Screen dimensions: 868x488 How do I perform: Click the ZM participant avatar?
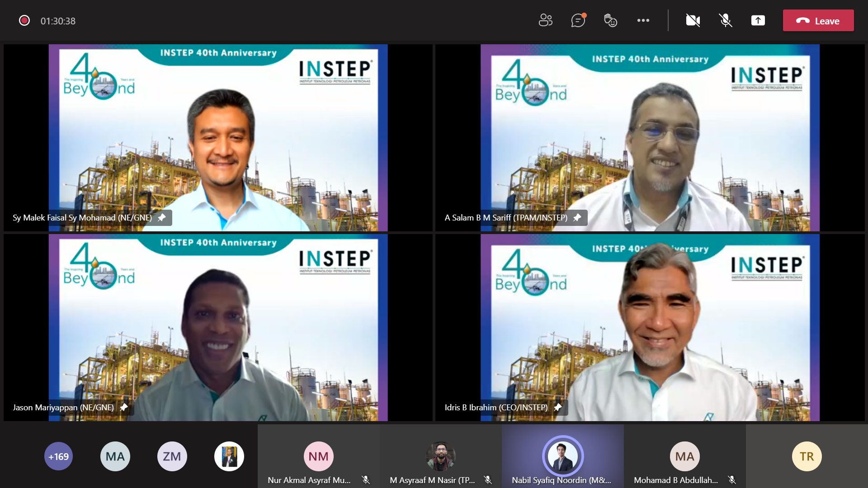(172, 456)
